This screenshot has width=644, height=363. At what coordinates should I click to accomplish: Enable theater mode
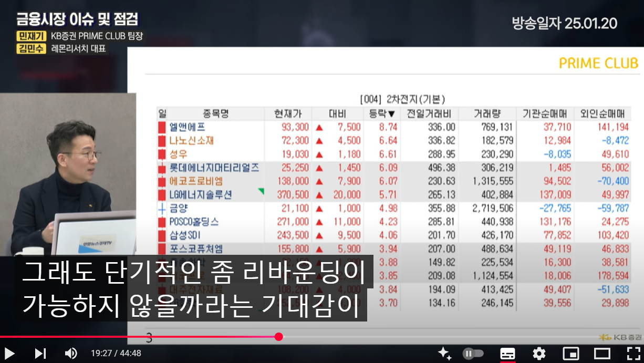(x=602, y=354)
